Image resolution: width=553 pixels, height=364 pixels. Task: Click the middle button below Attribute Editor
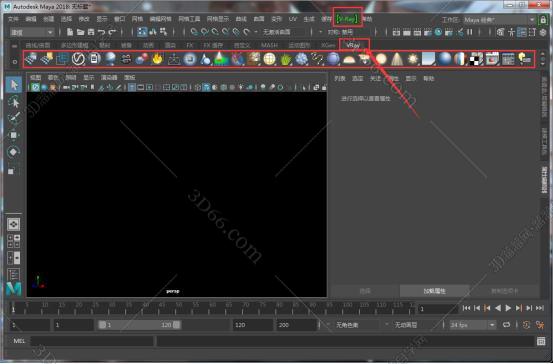(x=434, y=291)
